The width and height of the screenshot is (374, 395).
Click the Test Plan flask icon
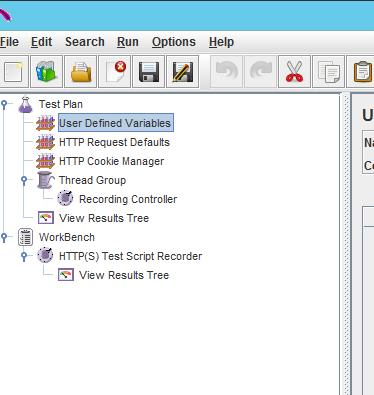[x=26, y=104]
